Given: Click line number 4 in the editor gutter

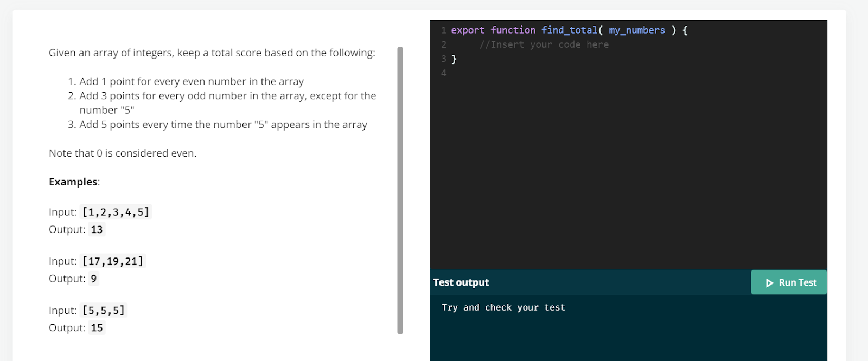Looking at the screenshot, I should 444,73.
